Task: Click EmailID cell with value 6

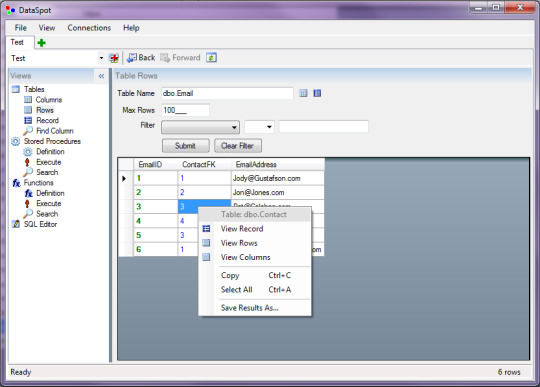Action: (156, 249)
